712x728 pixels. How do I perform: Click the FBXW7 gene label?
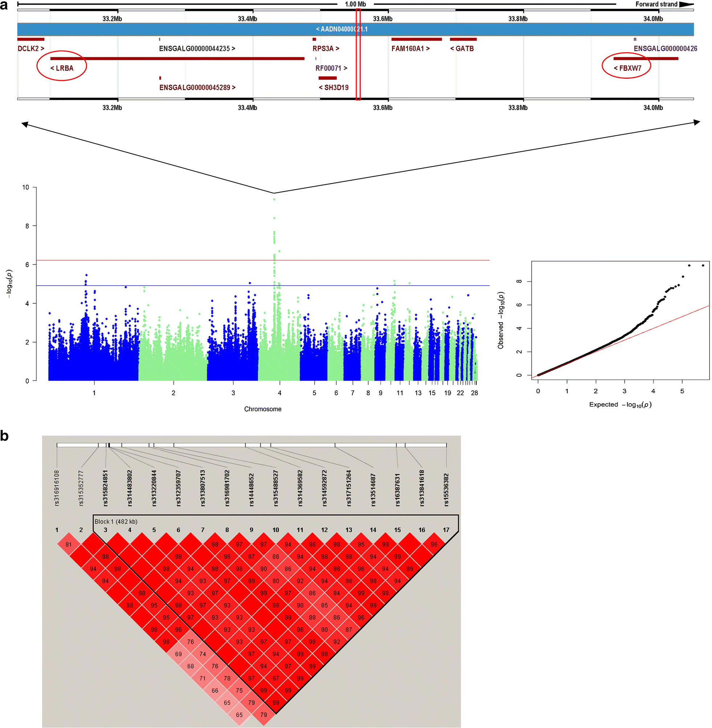pyautogui.click(x=627, y=68)
